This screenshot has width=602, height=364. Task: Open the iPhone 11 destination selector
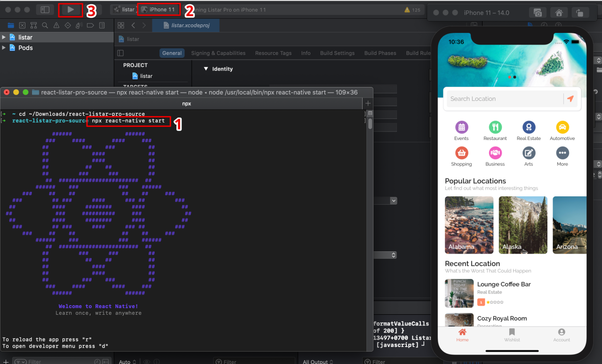tap(158, 9)
